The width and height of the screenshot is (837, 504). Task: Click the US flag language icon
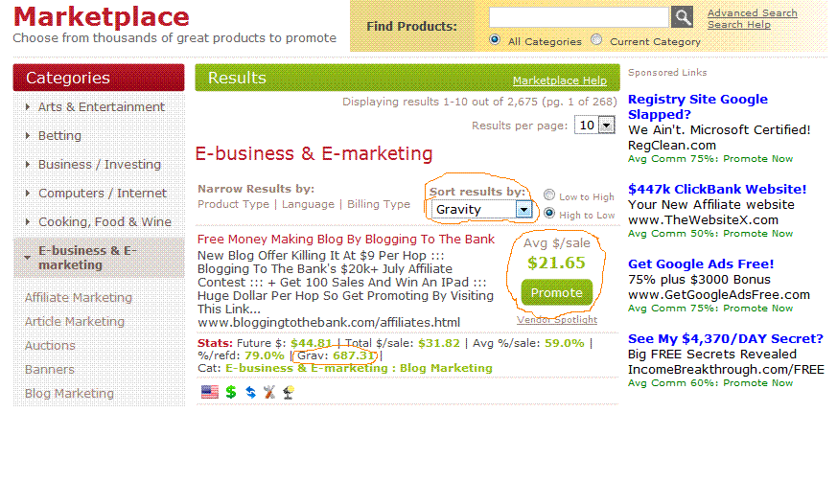tap(210, 392)
